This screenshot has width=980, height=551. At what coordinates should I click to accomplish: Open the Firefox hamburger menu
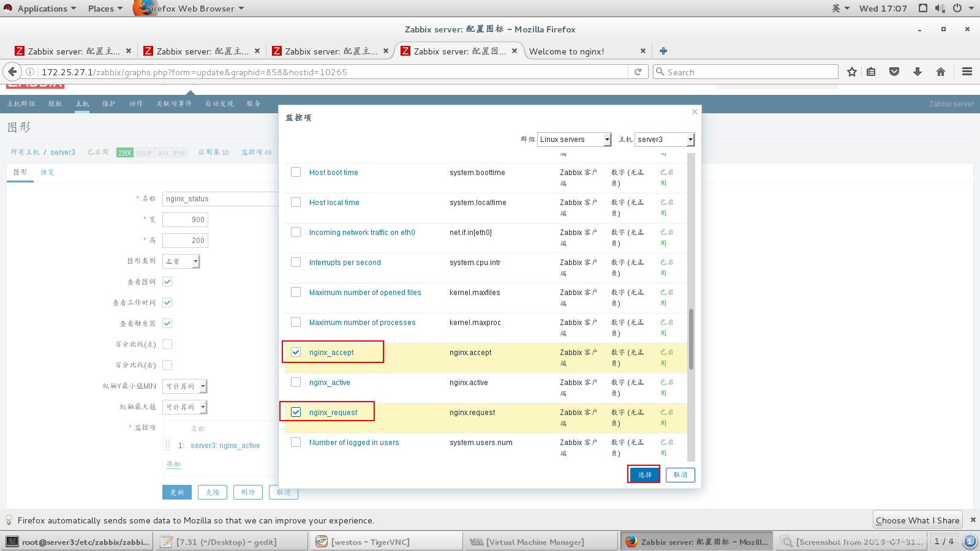(x=967, y=72)
